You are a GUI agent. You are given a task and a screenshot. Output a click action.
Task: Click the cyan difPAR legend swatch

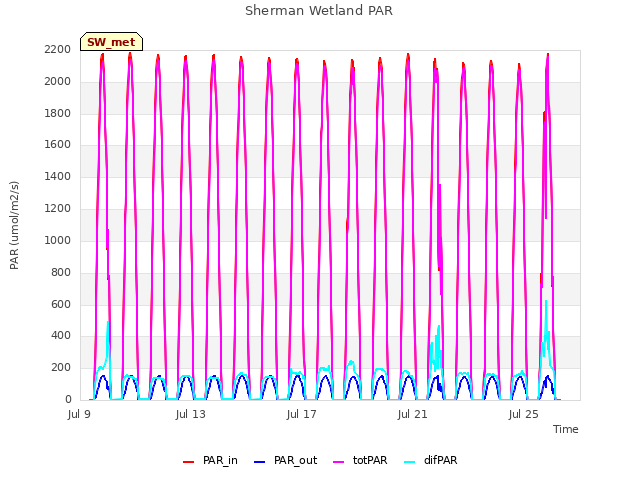[x=409, y=461]
